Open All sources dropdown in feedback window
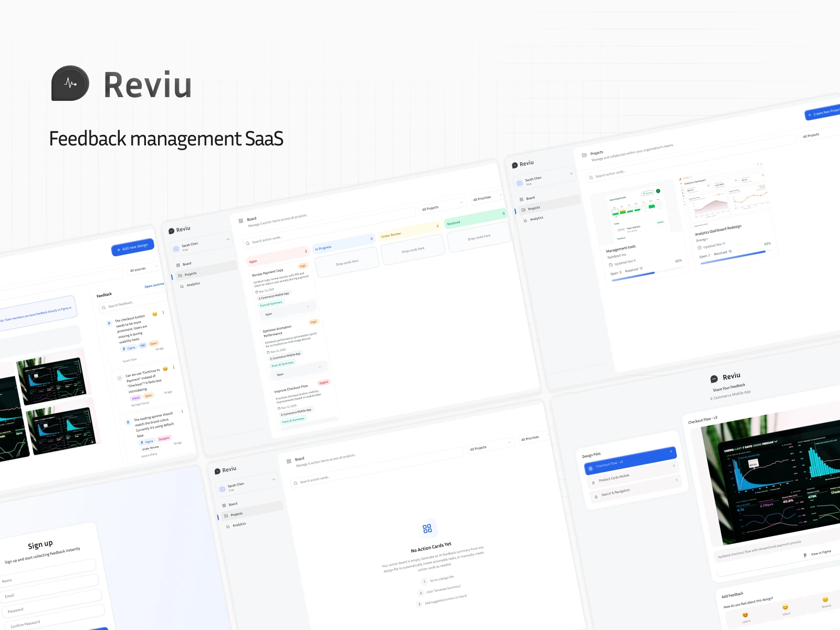This screenshot has height=630, width=840. [143, 268]
